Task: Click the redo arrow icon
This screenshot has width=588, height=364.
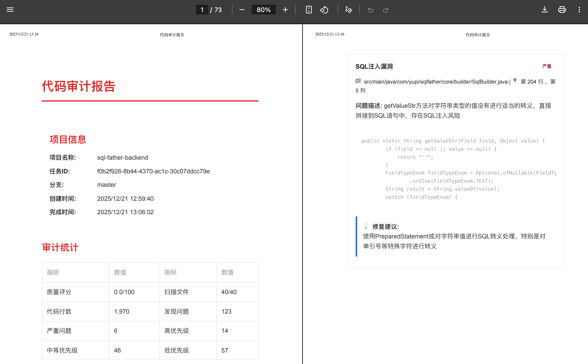Action: 386,10
